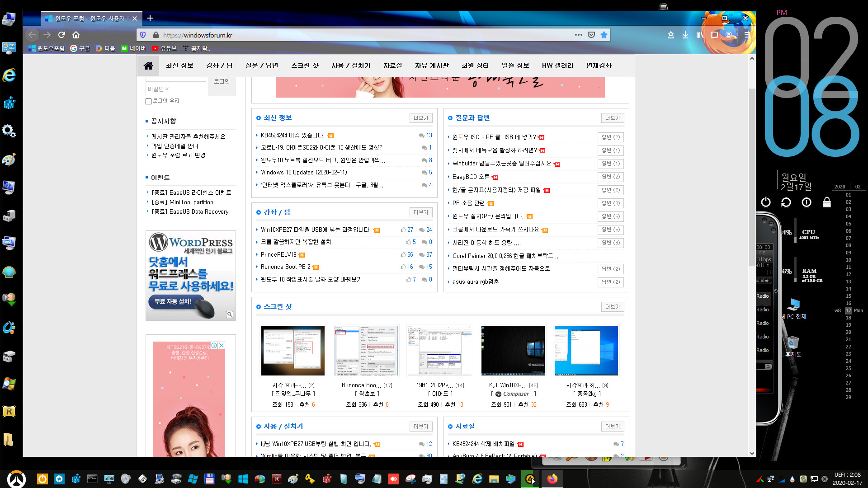This screenshot has width=868, height=488.
Task: Open the 자료실 menu item
Action: (392, 66)
